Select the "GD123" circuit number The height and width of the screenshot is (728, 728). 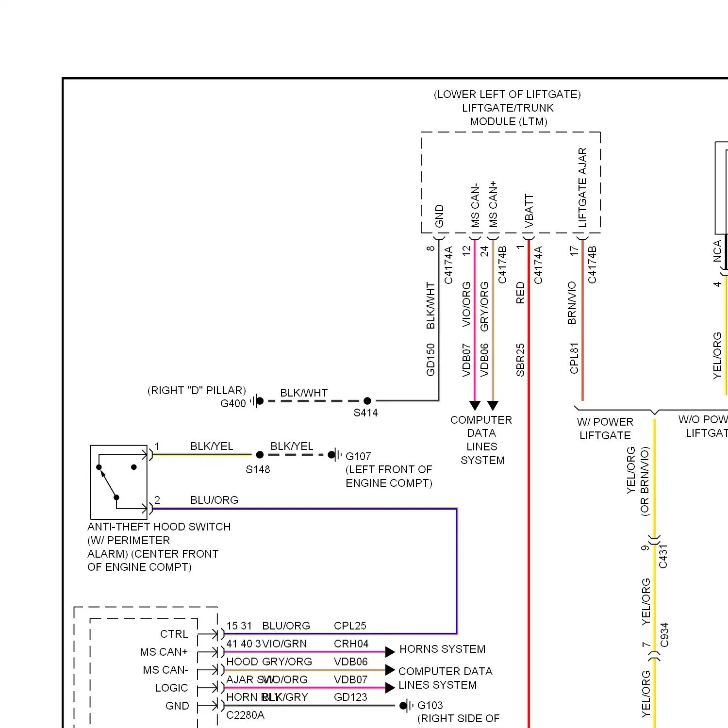350,697
